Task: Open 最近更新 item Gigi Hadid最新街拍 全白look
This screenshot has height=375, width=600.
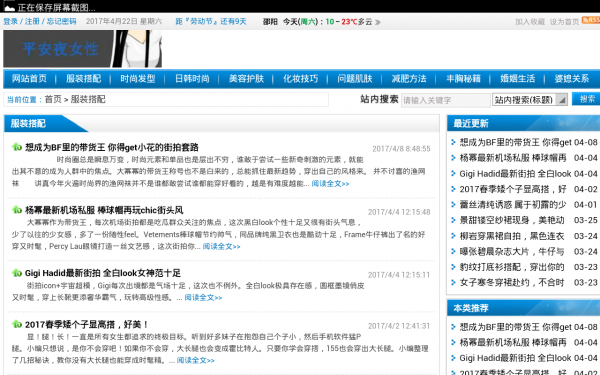Action: click(515, 173)
